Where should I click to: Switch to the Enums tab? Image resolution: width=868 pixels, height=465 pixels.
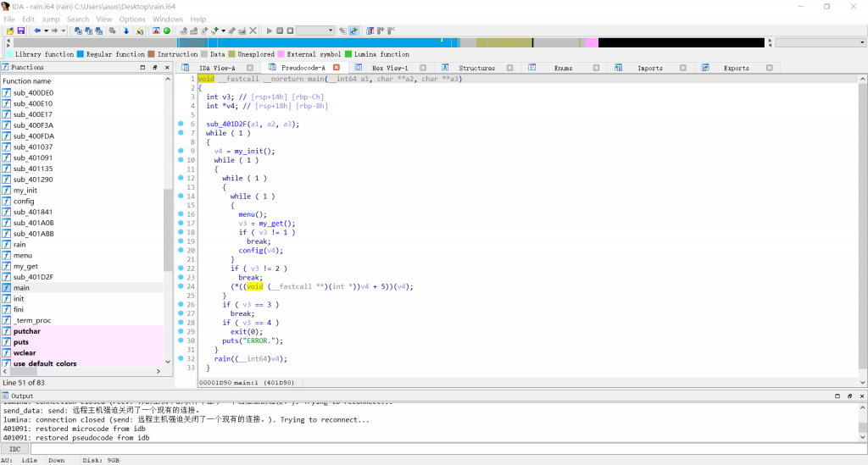pyautogui.click(x=563, y=68)
